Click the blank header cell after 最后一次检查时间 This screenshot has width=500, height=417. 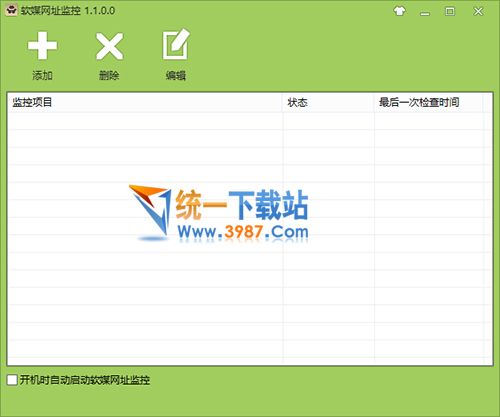click(488, 102)
